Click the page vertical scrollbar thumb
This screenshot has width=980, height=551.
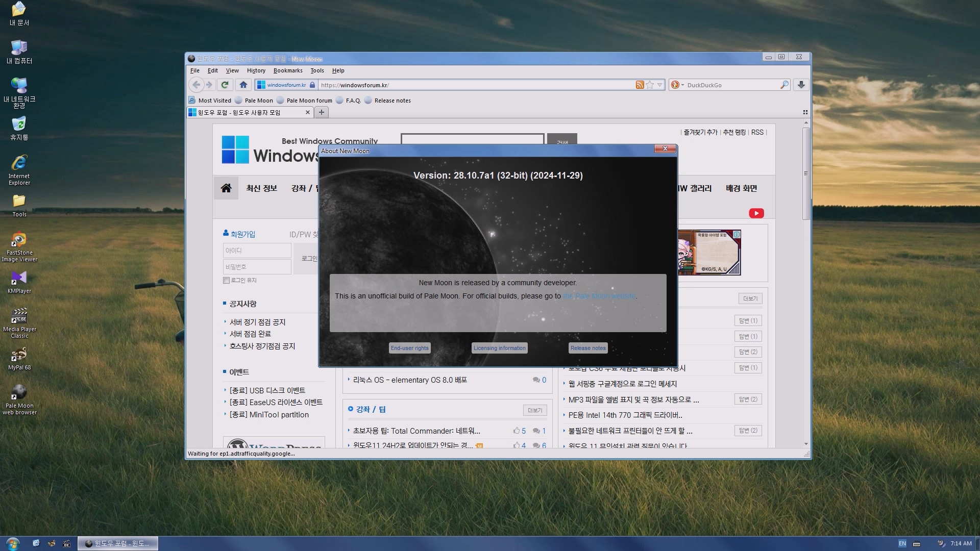806,173
